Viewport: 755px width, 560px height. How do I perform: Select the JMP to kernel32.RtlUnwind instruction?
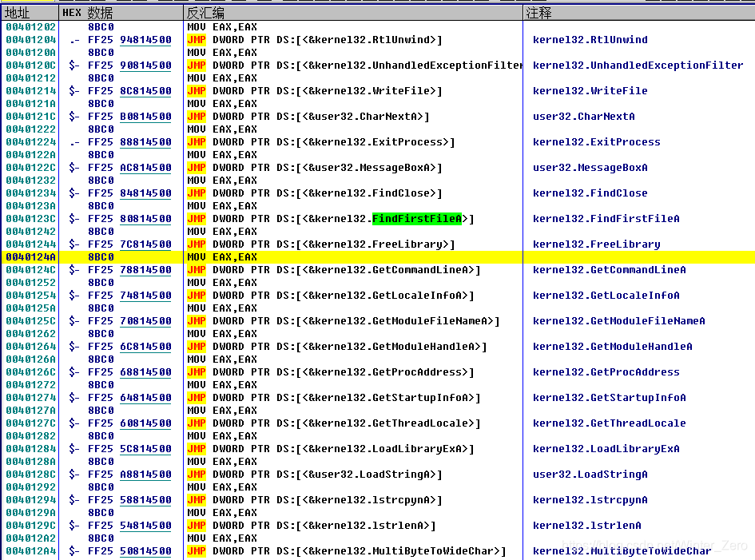315,39
